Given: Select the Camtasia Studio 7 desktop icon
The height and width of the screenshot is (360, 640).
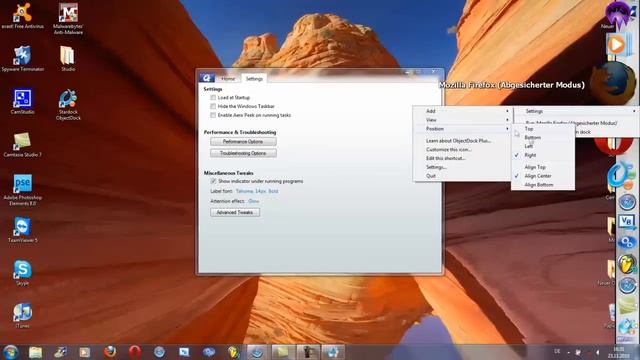Looking at the screenshot, I should [22, 144].
